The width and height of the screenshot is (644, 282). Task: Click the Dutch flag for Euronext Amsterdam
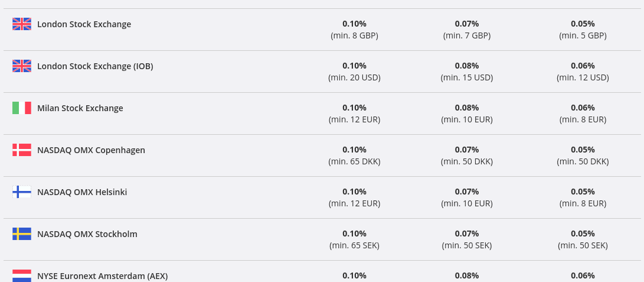pos(22,275)
